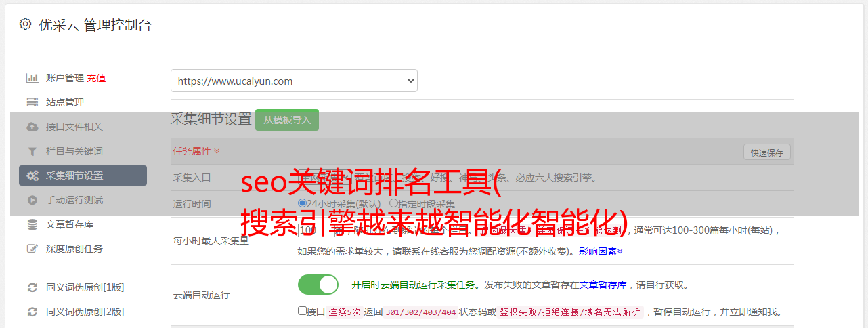Click the 采集入口 row label
Image resolution: width=868 pixels, height=328 pixels.
(192, 178)
